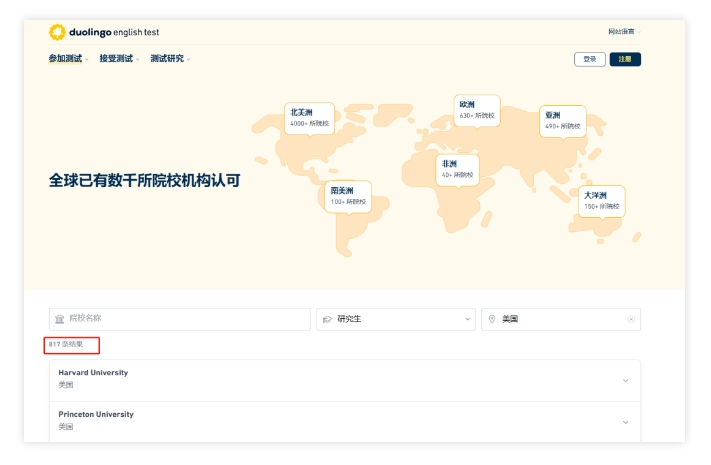
Task: Select the 南美洲 region bubble on map
Action: click(x=348, y=196)
